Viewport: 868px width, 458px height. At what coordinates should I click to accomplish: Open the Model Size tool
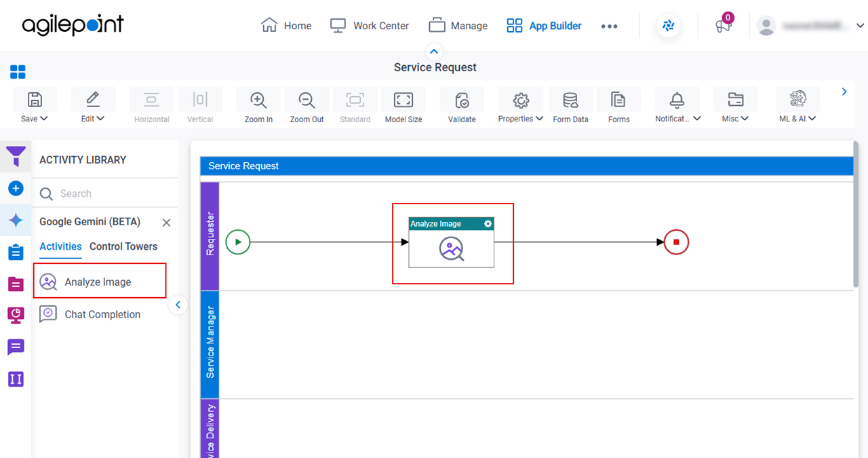(403, 100)
